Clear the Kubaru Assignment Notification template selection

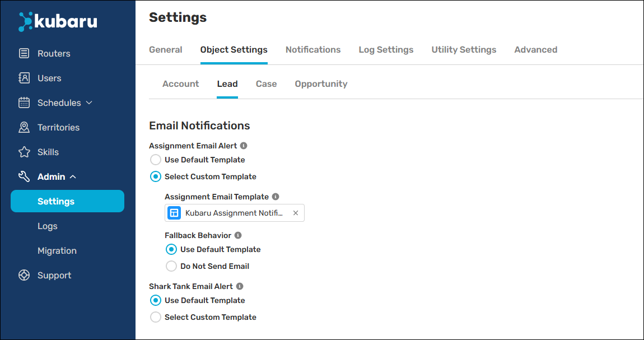click(x=296, y=213)
